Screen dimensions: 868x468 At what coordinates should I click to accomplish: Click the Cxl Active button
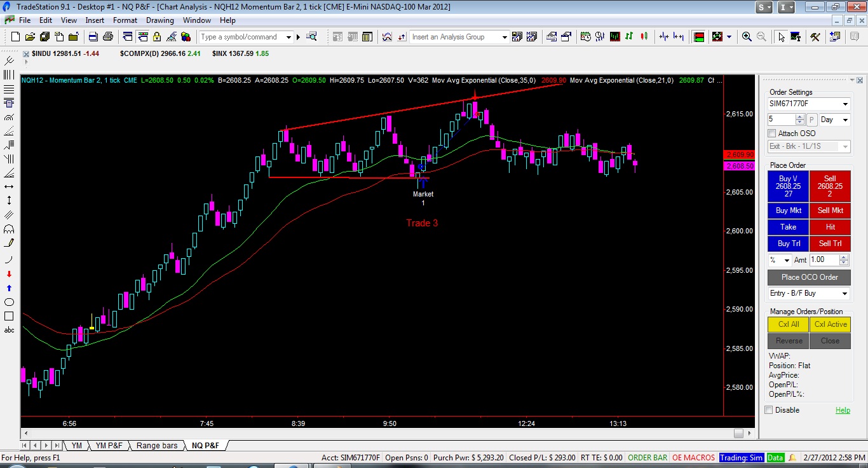[x=830, y=324]
